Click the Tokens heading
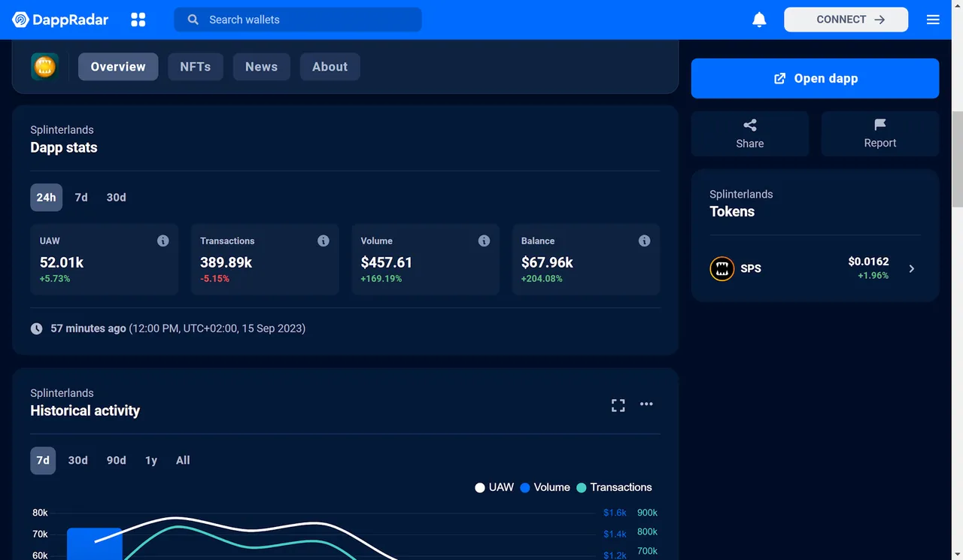Viewport: 963px width, 560px height. pos(732,211)
